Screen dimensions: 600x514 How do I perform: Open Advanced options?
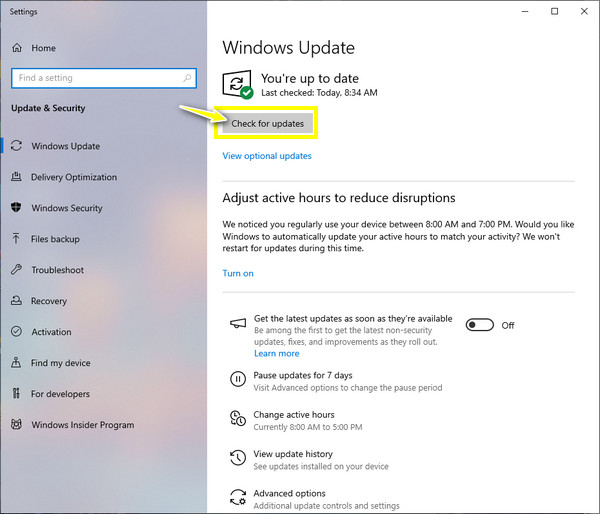click(289, 493)
